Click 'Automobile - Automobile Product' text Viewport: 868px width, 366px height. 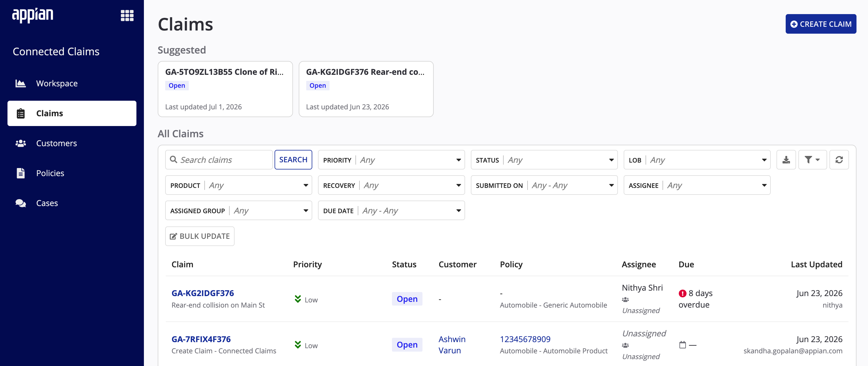(x=554, y=351)
